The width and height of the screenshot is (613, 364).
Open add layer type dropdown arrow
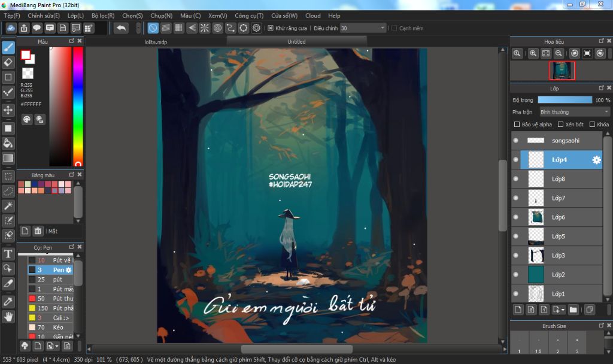563,310
